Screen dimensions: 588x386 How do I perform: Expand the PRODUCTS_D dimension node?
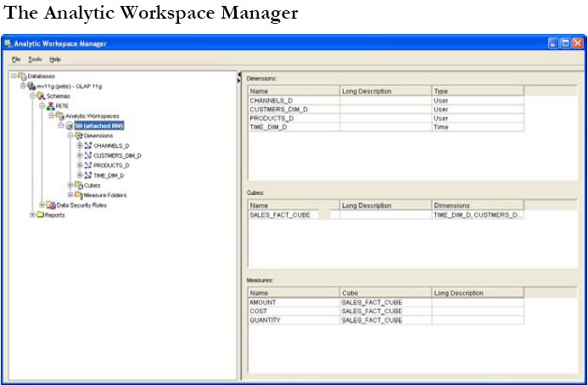[x=79, y=165]
